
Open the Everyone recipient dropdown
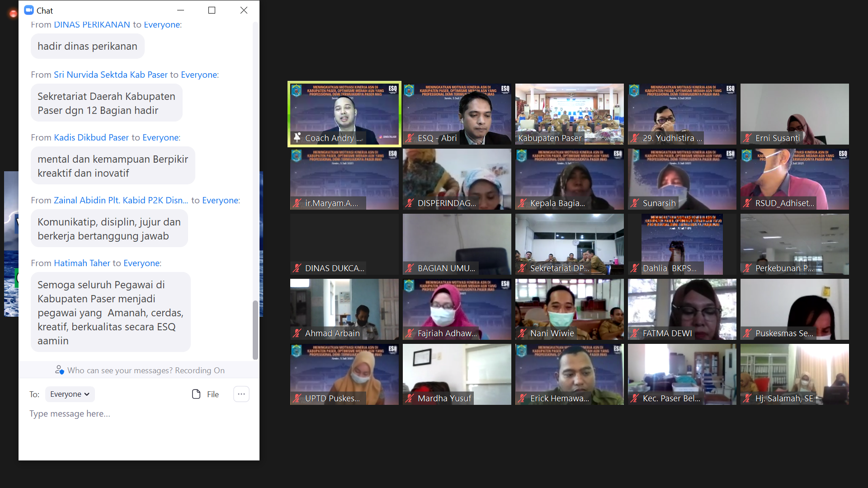click(x=70, y=394)
